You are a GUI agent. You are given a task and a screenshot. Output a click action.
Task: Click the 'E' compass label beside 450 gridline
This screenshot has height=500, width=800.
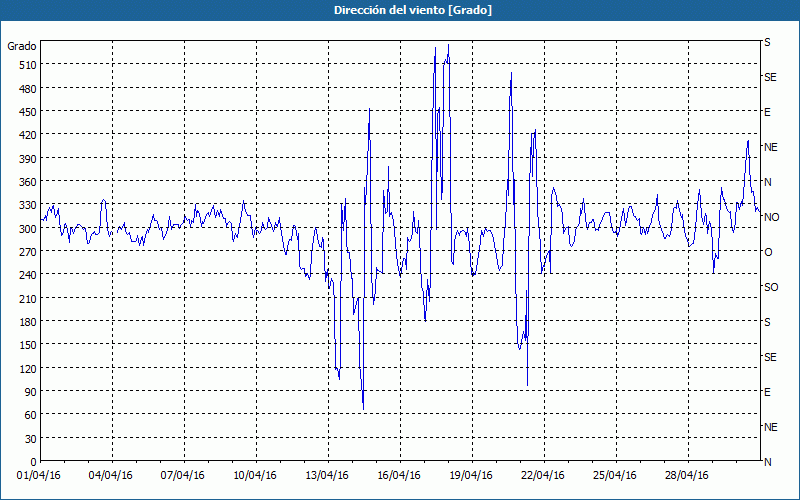tap(767, 112)
